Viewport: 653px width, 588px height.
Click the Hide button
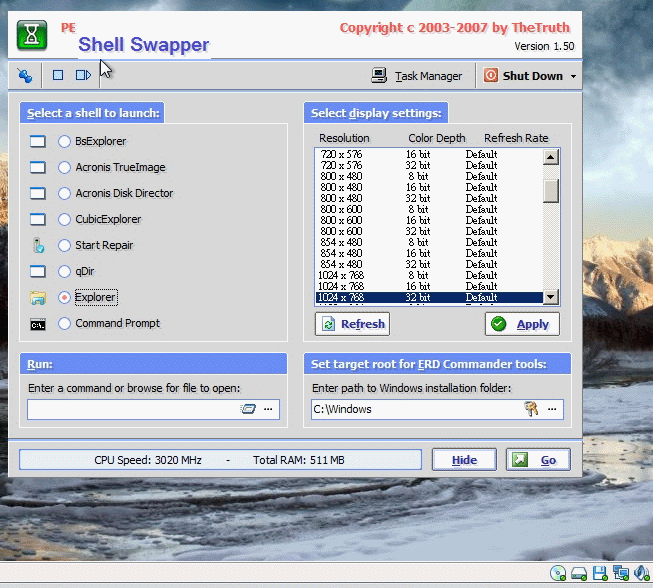pyautogui.click(x=464, y=460)
